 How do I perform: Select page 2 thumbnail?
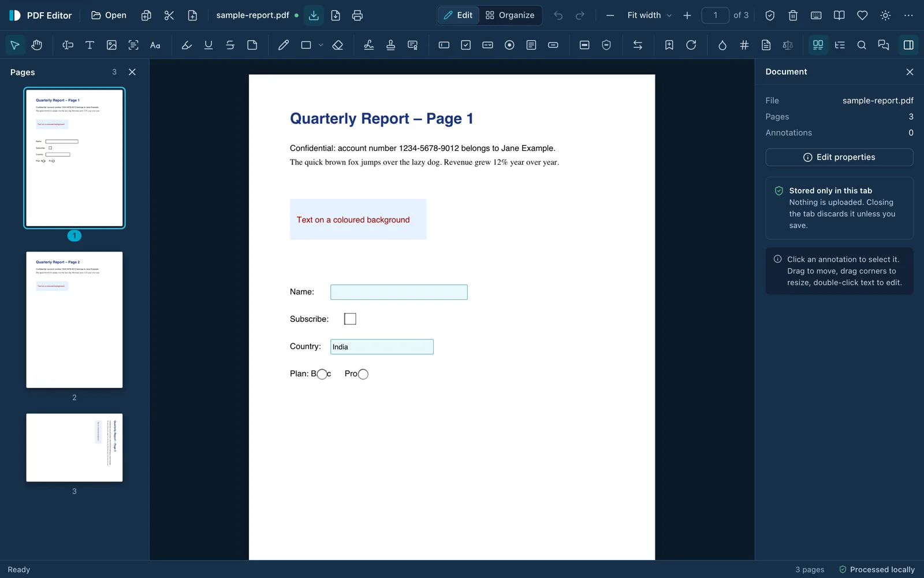click(x=74, y=320)
